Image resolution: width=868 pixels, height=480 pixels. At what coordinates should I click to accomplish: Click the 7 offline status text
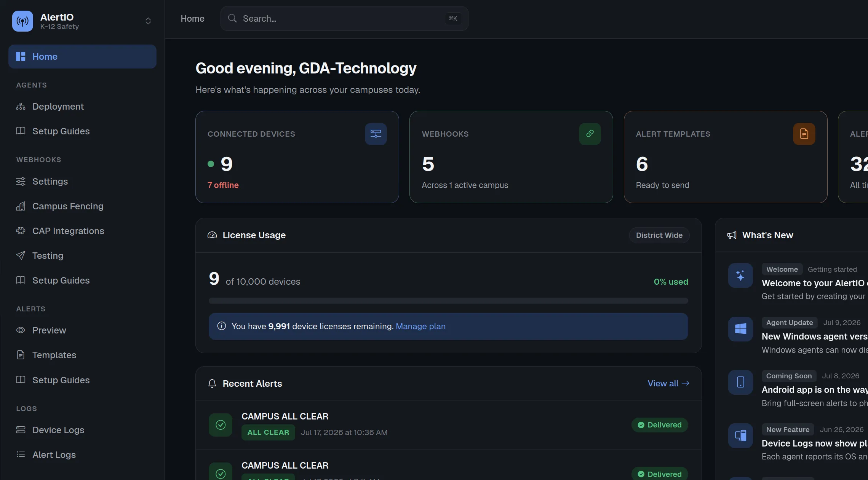click(223, 185)
